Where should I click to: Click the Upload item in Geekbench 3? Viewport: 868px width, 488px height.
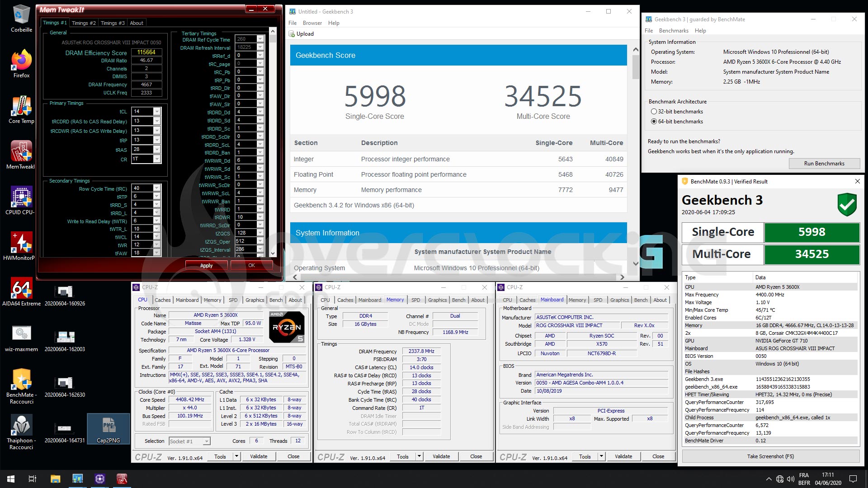[301, 34]
